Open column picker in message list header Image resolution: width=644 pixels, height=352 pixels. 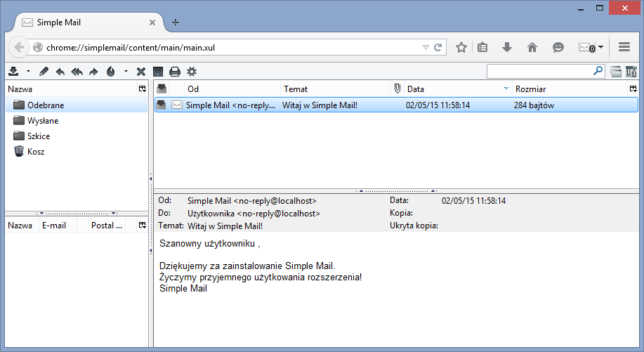(x=633, y=89)
